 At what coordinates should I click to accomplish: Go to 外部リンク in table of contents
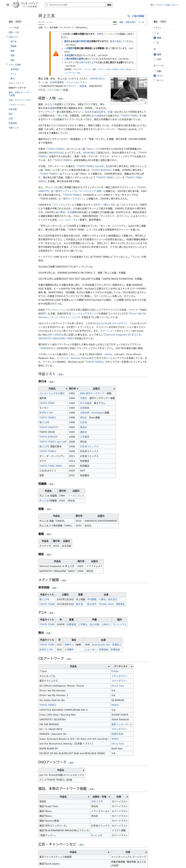pos(14,128)
